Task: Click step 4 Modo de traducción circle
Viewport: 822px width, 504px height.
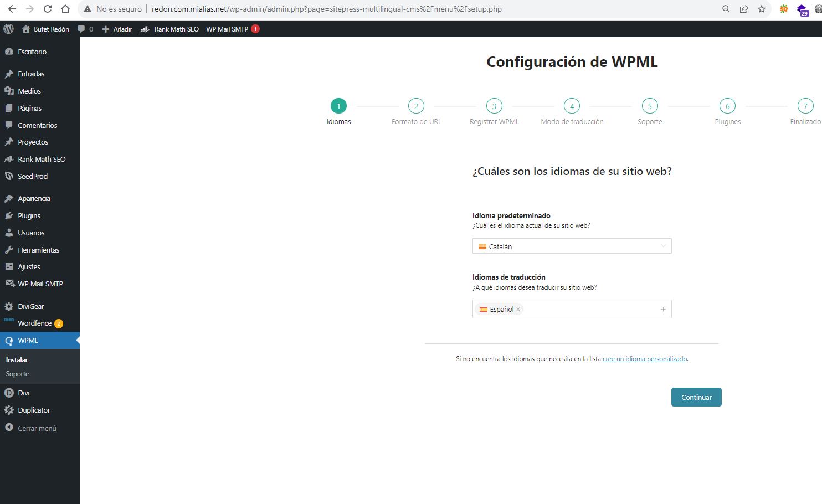Action: click(x=572, y=106)
